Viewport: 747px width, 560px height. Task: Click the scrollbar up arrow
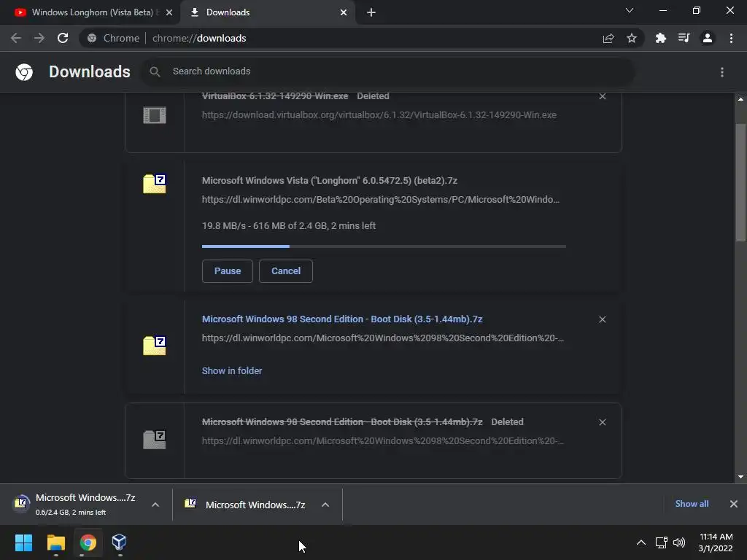pos(740,99)
